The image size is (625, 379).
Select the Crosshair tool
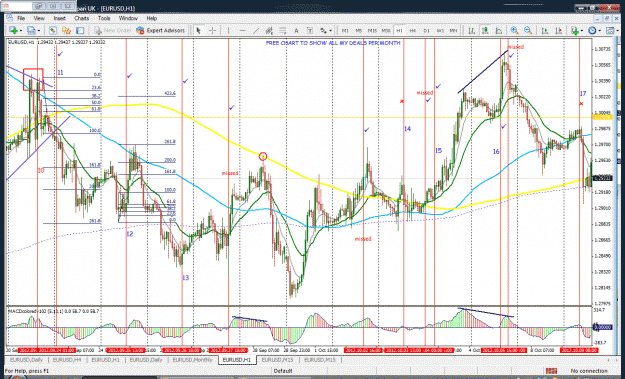212,30
